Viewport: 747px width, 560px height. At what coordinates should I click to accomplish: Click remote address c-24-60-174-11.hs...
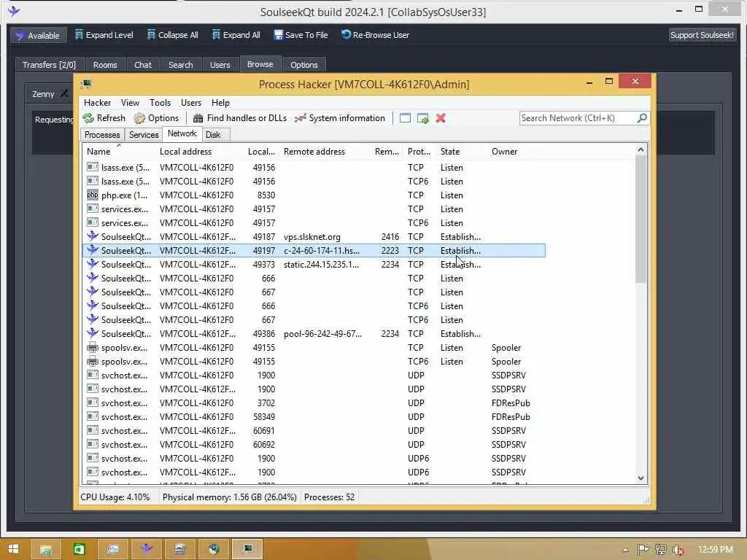tap(322, 251)
